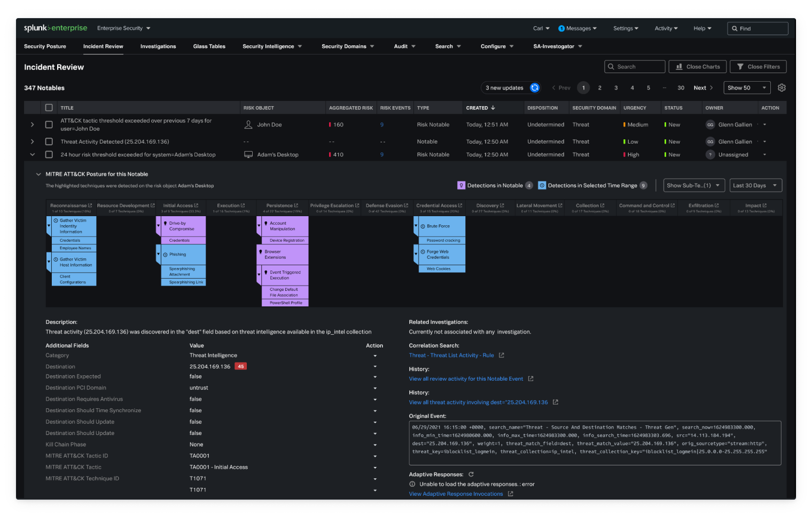Screen dimensions: 812x522
Task: Collapse the MITRE ATT&CK Posture section
Action: click(x=38, y=173)
